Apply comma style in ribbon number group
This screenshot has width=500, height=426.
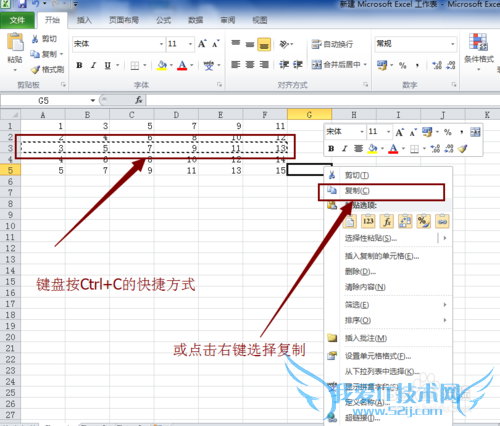coord(417,66)
